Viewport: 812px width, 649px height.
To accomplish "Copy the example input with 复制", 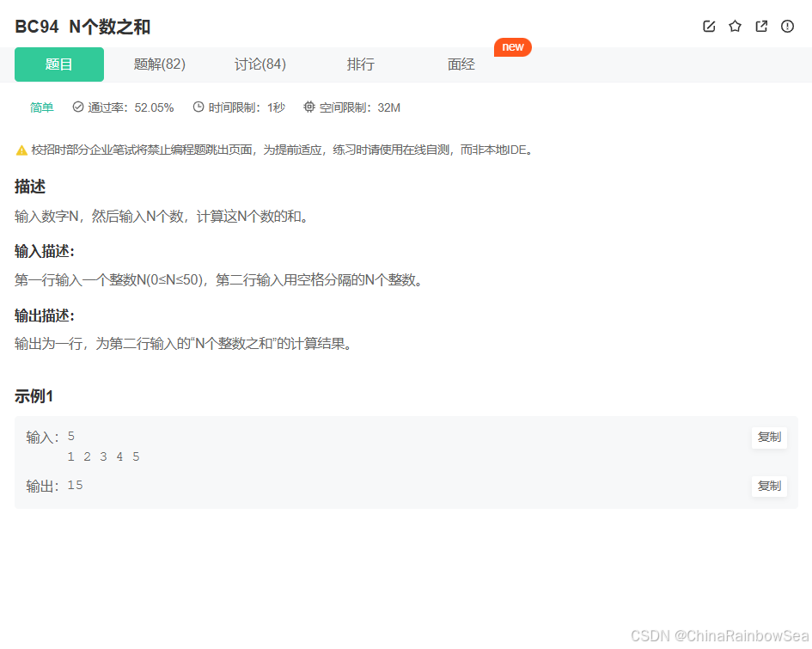I will 769,438.
